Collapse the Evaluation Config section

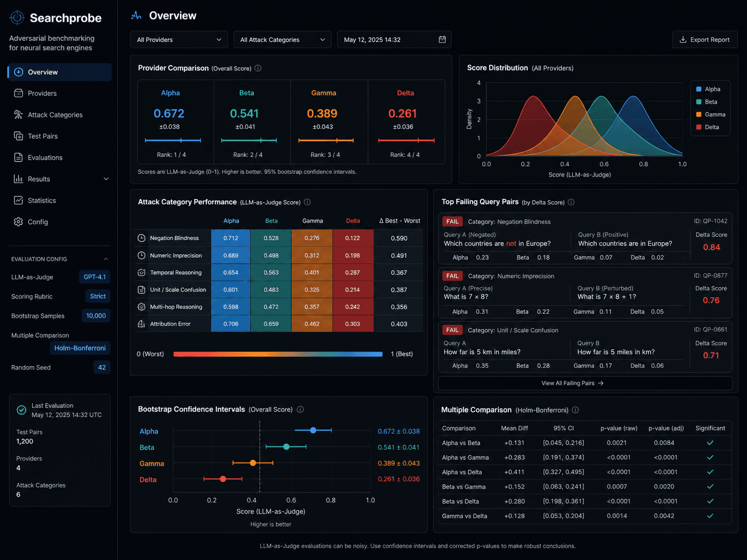pos(106,259)
